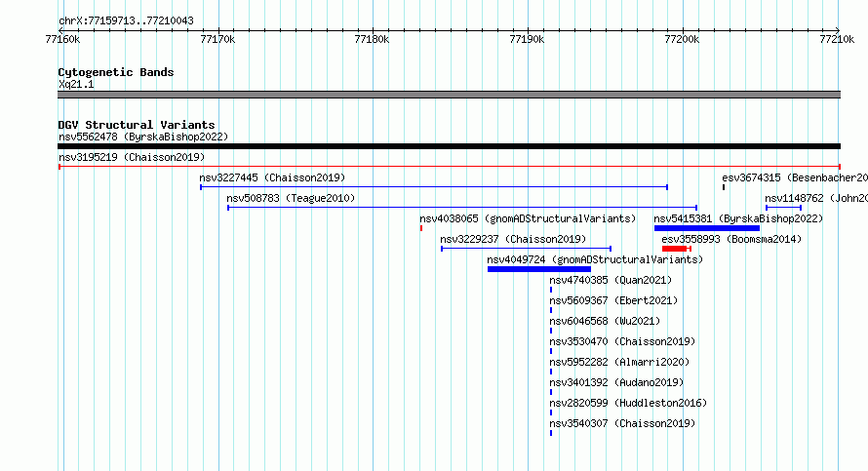The image size is (868, 471).
Task: Click the 77160k ruler position
Action: (62, 39)
